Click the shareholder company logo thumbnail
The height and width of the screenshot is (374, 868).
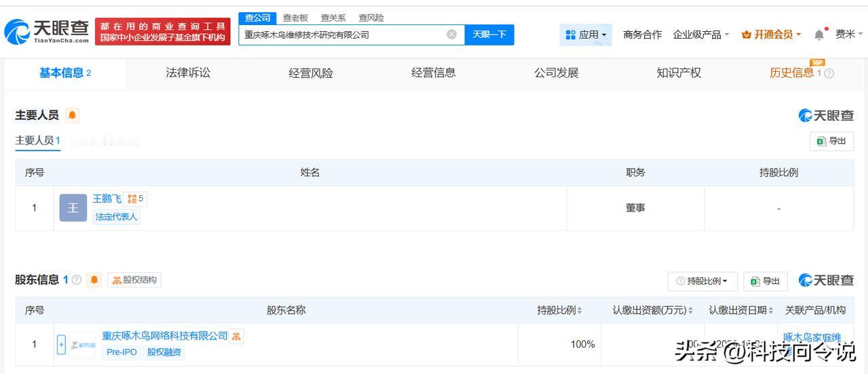pos(83,345)
